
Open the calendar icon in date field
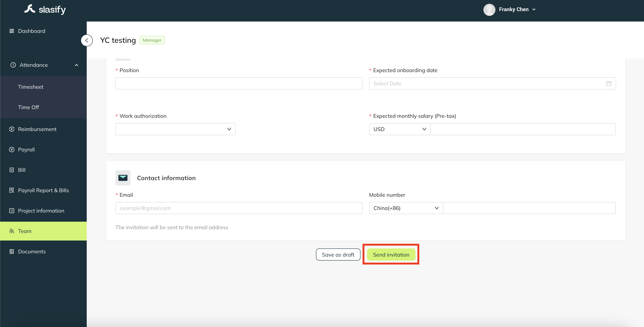(x=609, y=83)
